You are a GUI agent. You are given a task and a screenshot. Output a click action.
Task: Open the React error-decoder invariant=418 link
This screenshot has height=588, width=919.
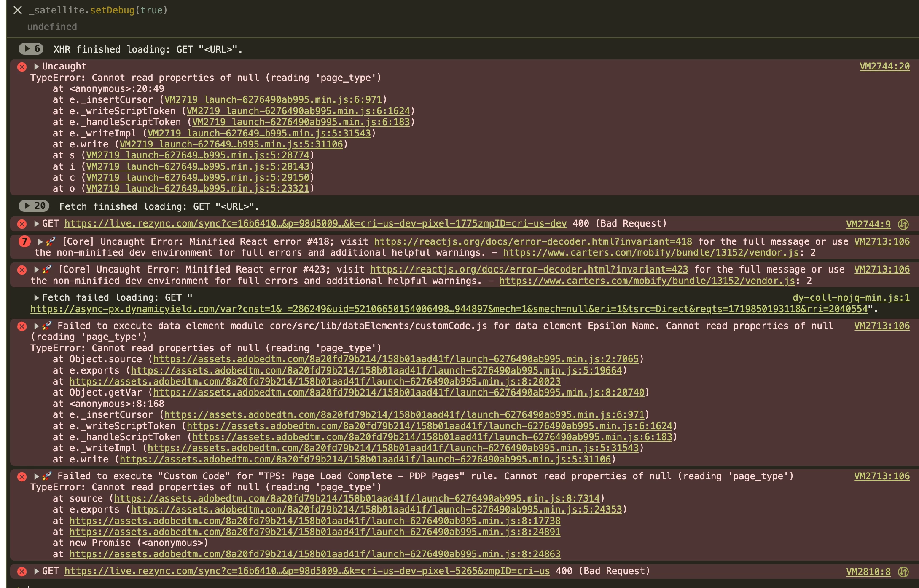[533, 241]
